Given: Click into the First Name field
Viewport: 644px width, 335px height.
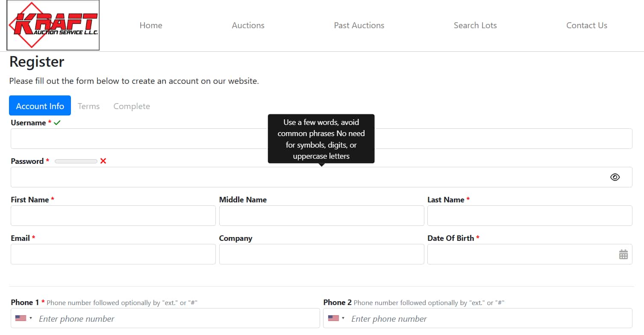Looking at the screenshot, I should tap(113, 216).
